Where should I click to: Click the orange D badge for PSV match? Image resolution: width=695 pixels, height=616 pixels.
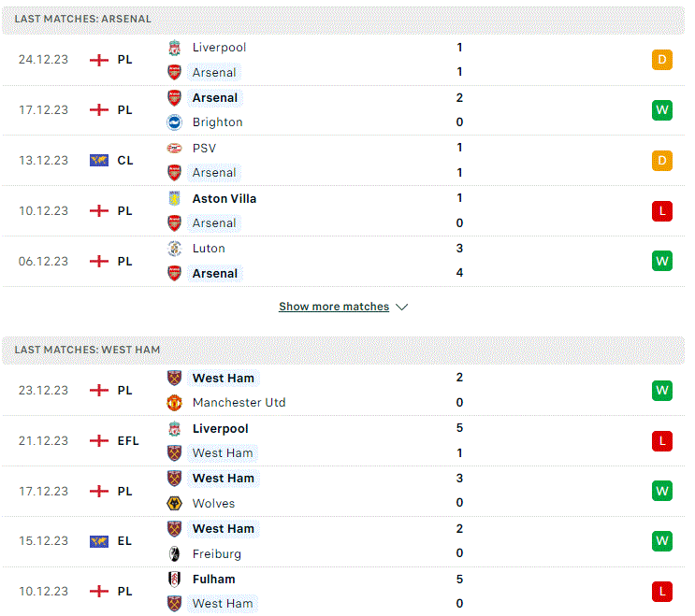[x=662, y=161]
